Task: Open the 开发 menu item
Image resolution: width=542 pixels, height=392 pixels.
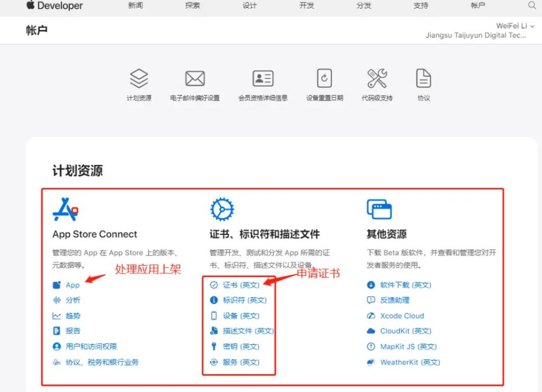Action: (x=306, y=5)
